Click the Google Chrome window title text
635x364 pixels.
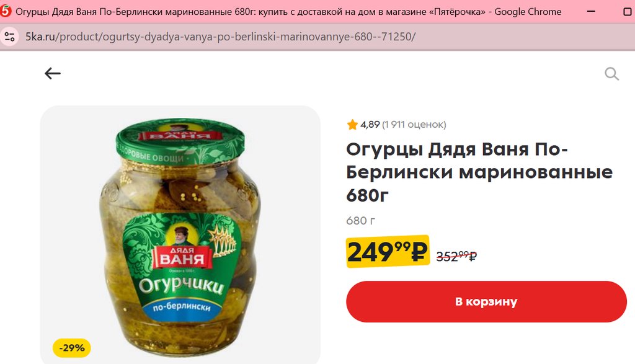[x=528, y=12]
